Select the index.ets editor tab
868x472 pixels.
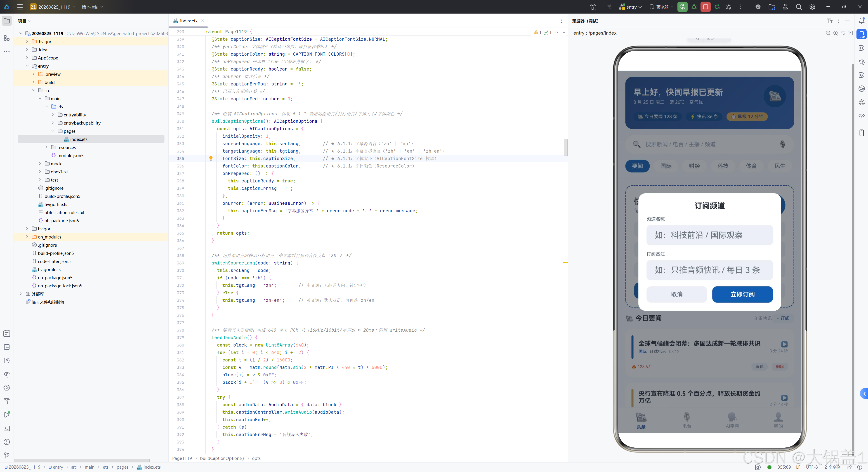pos(188,21)
